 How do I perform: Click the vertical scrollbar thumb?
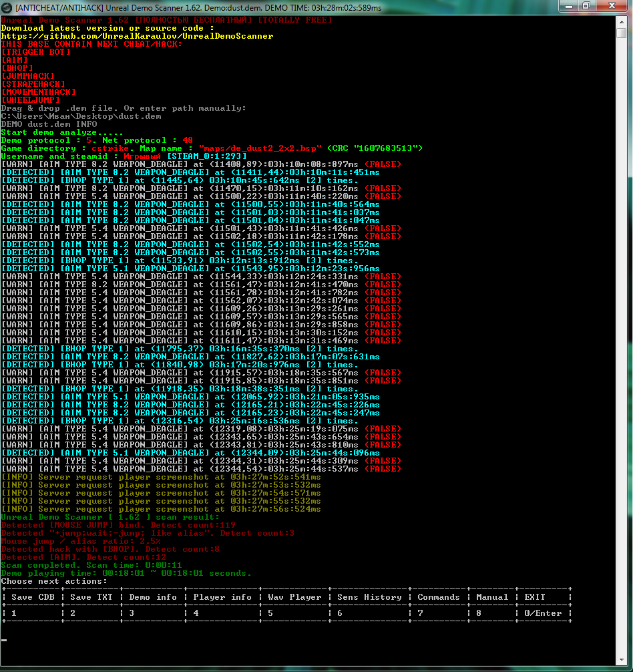pos(622,33)
